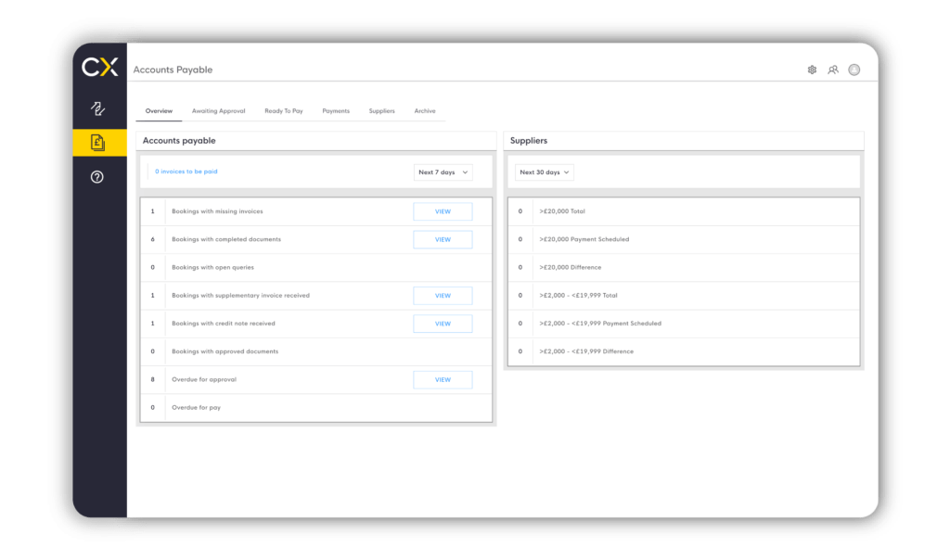Open settings gear icon in header
The height and width of the screenshot is (560, 950).
[x=812, y=70]
